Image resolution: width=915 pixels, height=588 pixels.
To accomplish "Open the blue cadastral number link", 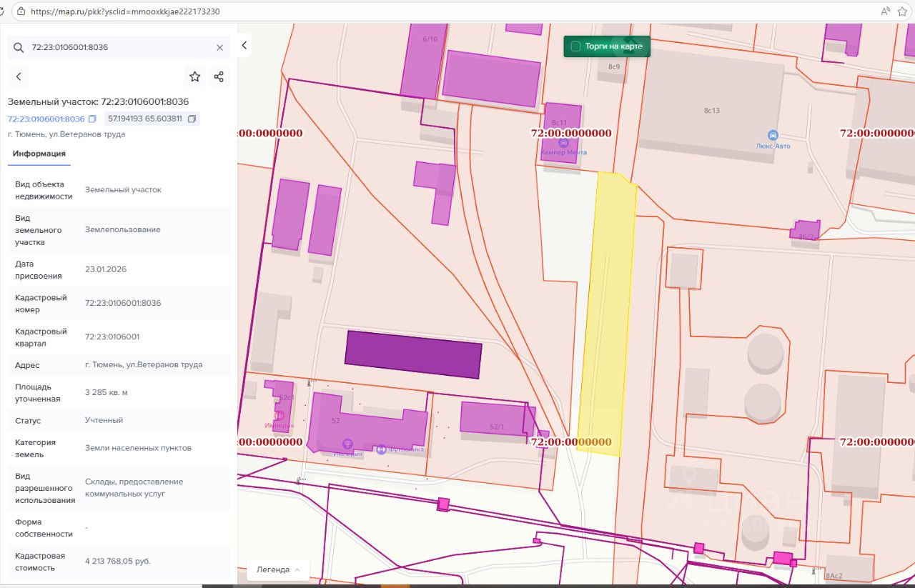I will click(x=46, y=119).
